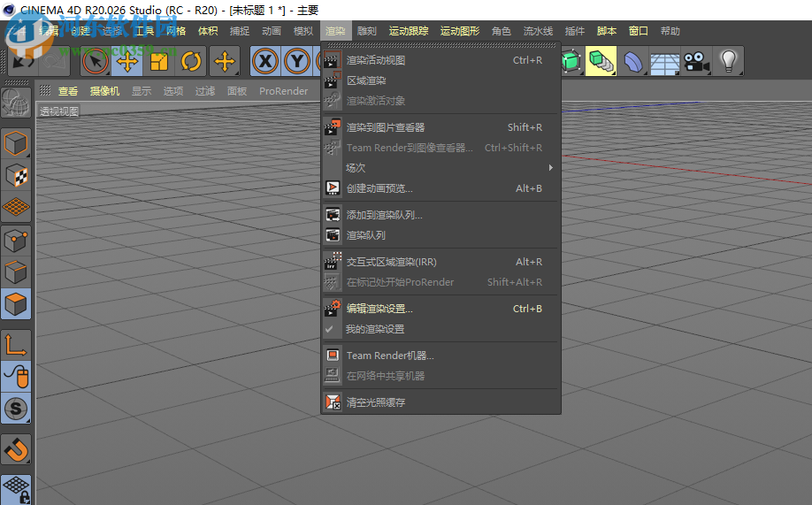
Task: Open the 模拟 menu
Action: (x=303, y=31)
